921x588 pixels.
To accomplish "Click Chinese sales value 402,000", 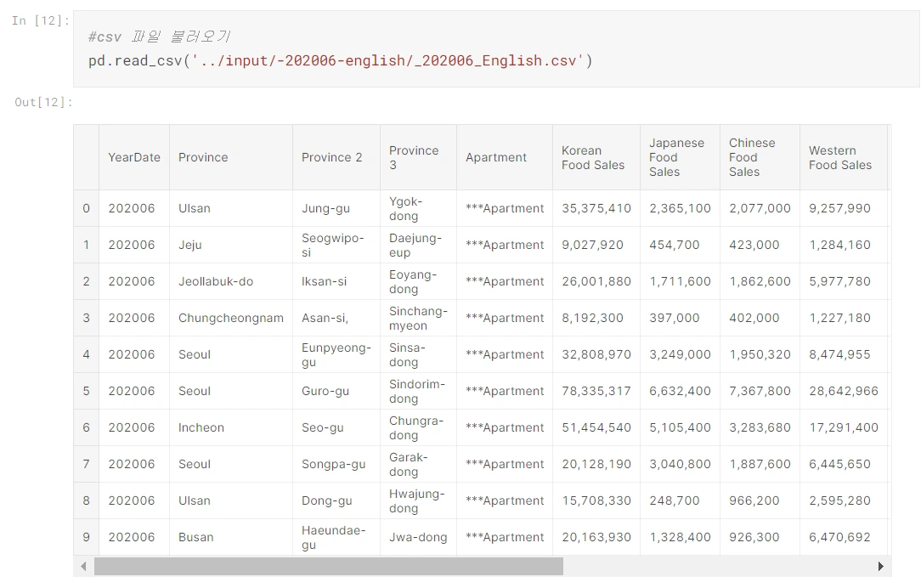I will pyautogui.click(x=760, y=318).
